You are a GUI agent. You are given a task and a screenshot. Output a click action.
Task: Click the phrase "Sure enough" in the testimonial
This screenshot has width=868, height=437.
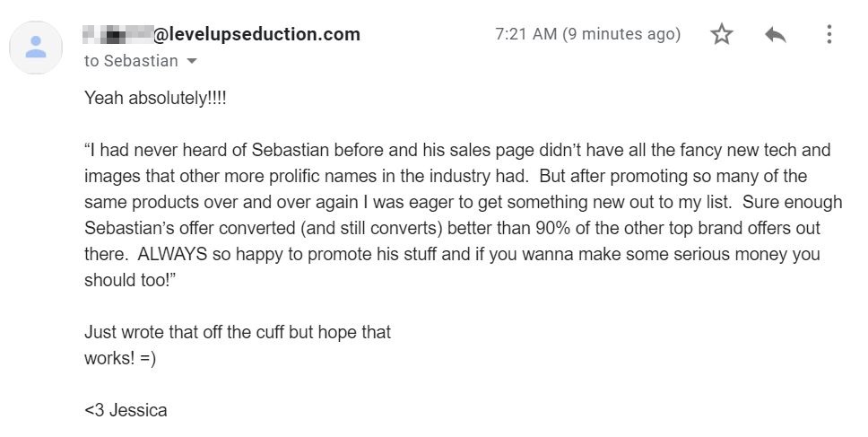pyautogui.click(x=792, y=202)
